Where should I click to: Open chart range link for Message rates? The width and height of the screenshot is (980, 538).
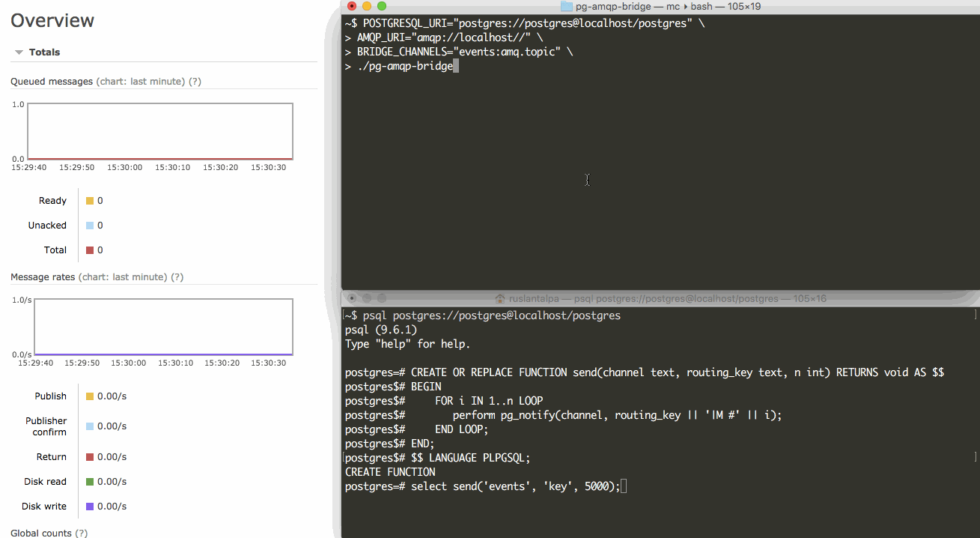pyautogui.click(x=123, y=277)
